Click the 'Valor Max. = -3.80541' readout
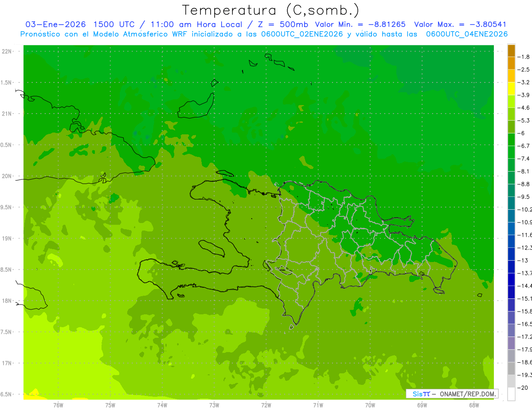This screenshot has width=532, height=411. (460, 24)
